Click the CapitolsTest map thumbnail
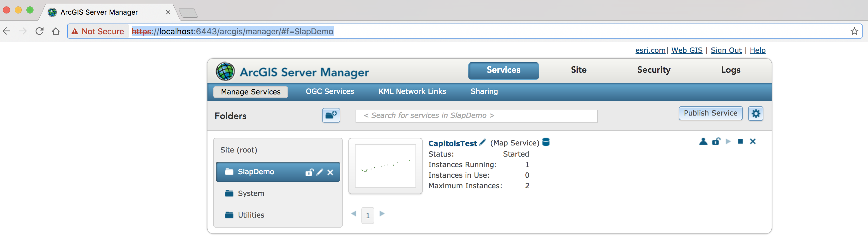Viewport: 868px width, 244px height. click(x=385, y=166)
